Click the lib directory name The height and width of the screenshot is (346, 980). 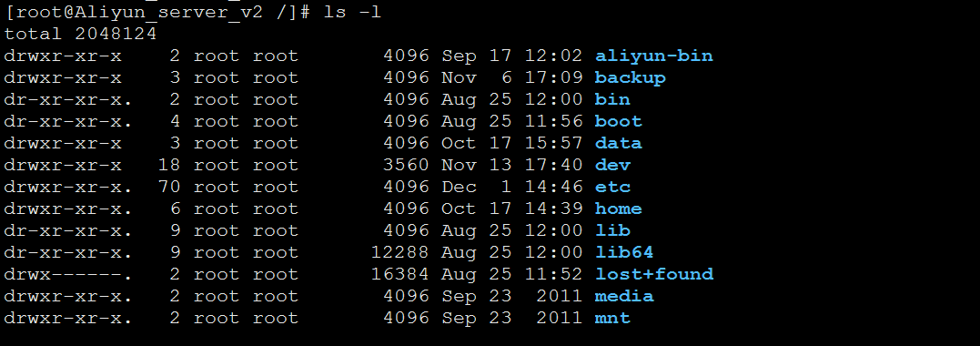point(612,231)
